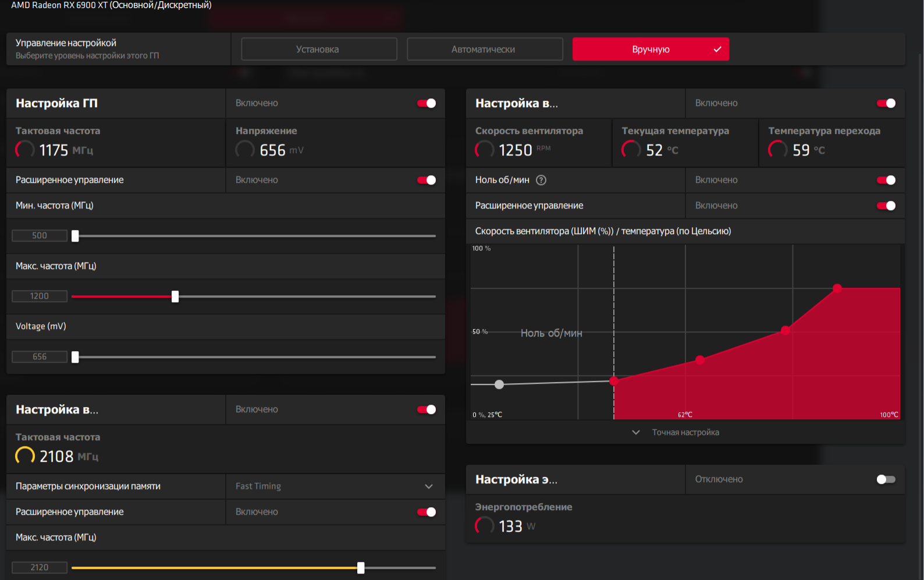924x580 pixels.
Task: Click the Энергопотребление 133 W gauge icon
Action: click(485, 526)
